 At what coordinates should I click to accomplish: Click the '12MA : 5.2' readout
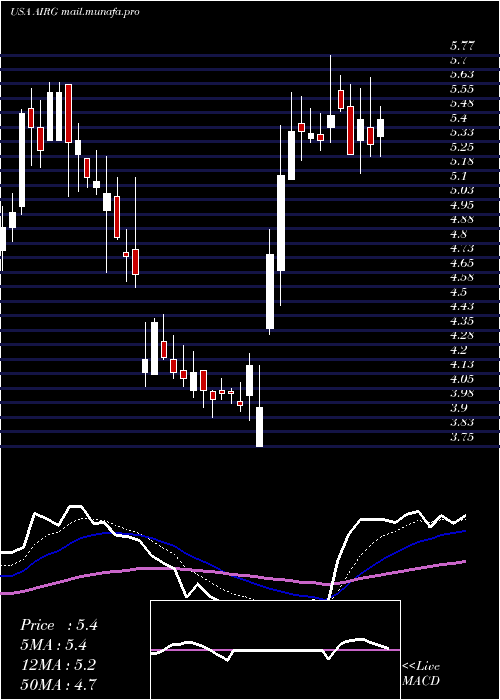point(58,664)
